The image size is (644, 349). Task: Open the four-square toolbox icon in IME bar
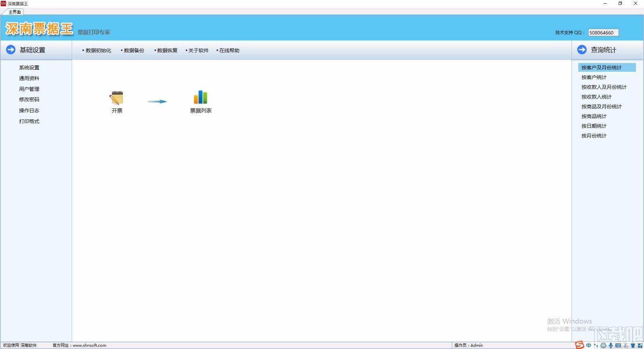click(640, 345)
